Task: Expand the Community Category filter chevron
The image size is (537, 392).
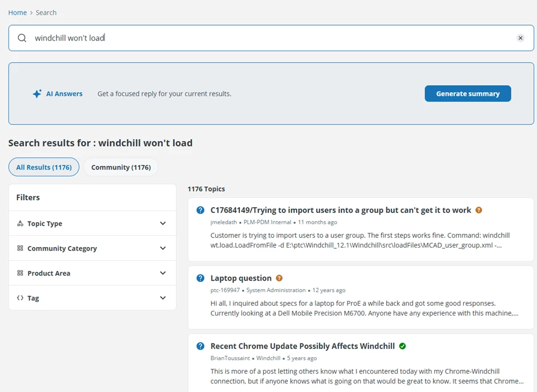Action: tap(163, 248)
